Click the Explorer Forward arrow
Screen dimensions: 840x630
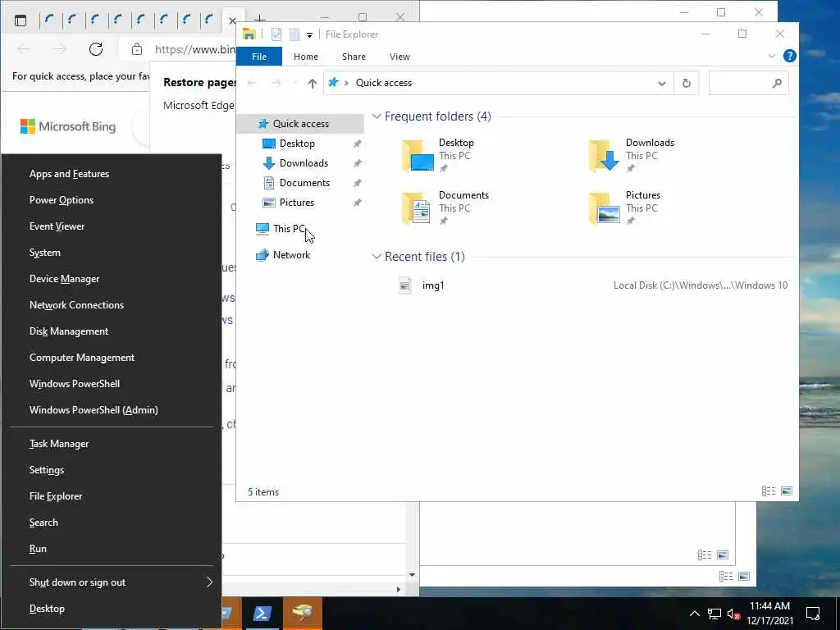pyautogui.click(x=276, y=83)
